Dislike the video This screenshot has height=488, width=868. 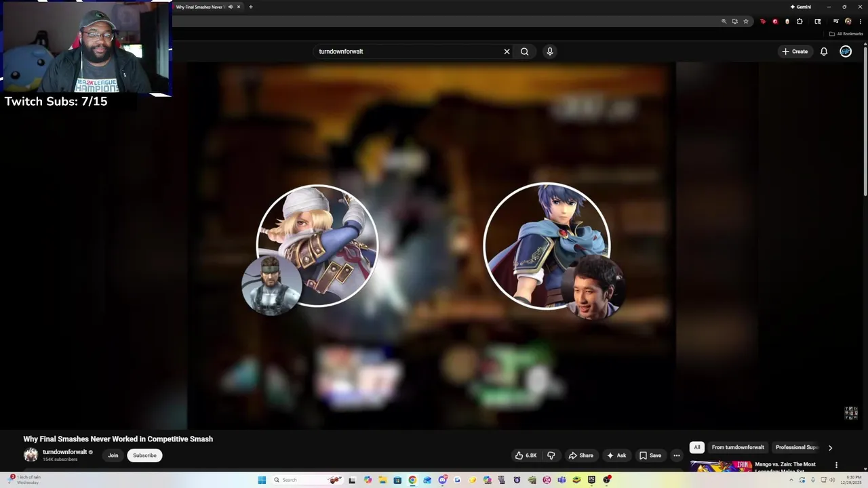[551, 455]
